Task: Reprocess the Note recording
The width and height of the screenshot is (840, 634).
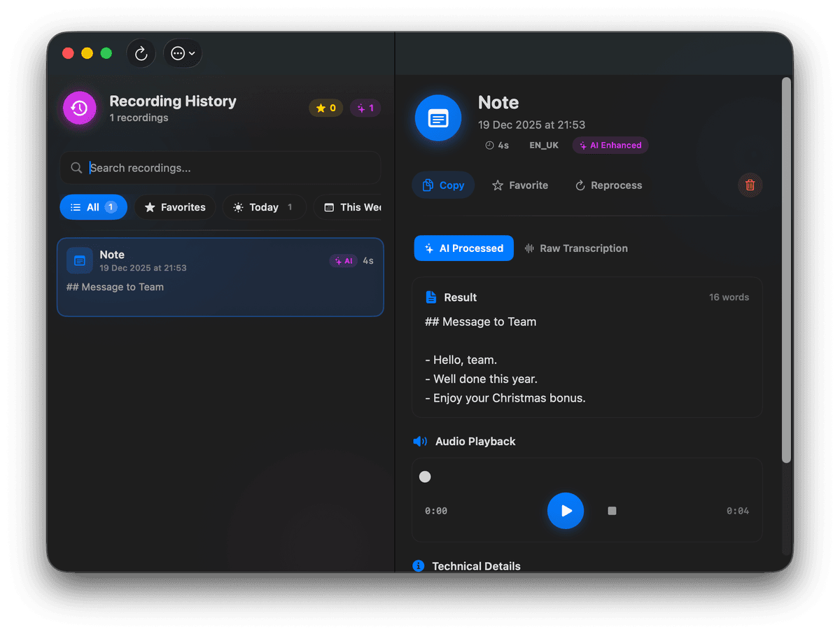Action: point(608,185)
